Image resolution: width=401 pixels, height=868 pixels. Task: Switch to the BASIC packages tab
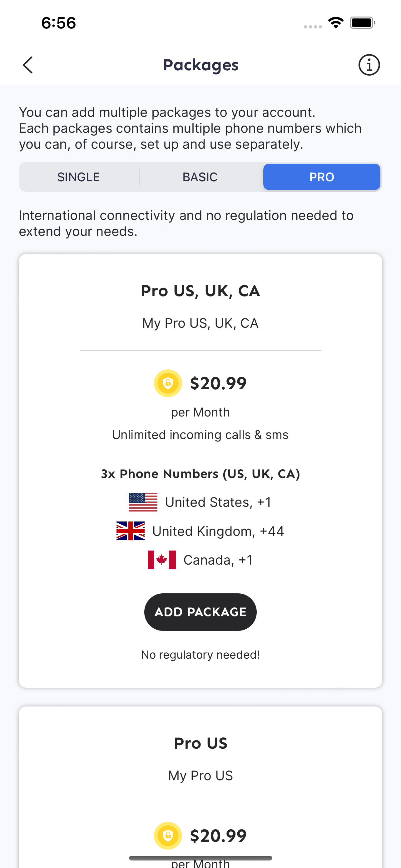200,177
